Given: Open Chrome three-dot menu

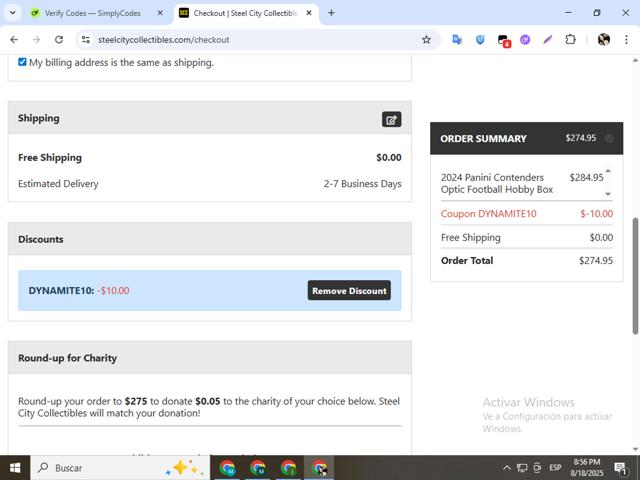Looking at the screenshot, I should point(626,40).
